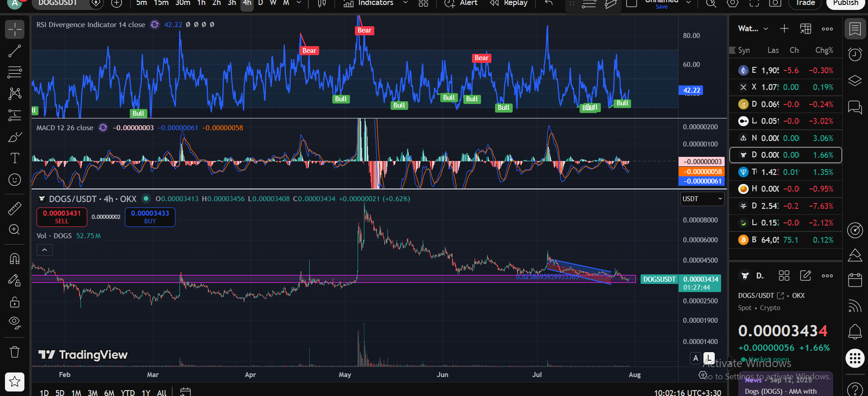Remove all drawings with the trash icon
The image size is (868, 396).
pyautogui.click(x=15, y=352)
